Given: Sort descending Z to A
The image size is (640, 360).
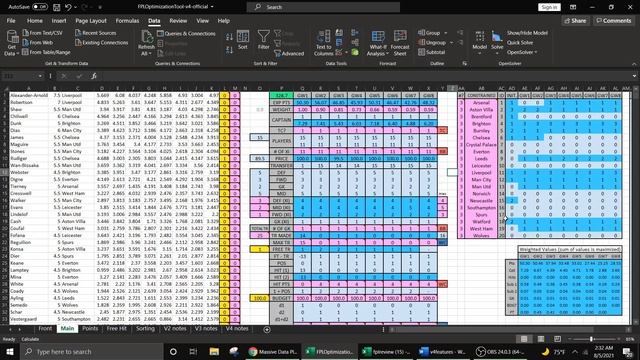Looking at the screenshot, I should (x=229, y=49).
